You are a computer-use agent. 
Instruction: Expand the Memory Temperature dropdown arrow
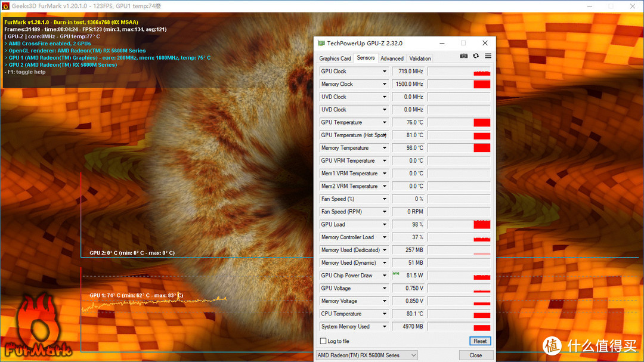[385, 148]
